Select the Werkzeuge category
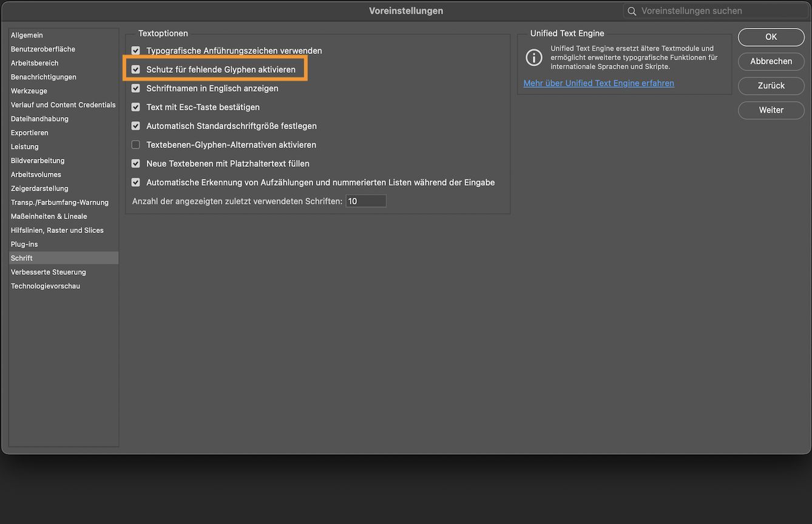 pyautogui.click(x=64, y=91)
